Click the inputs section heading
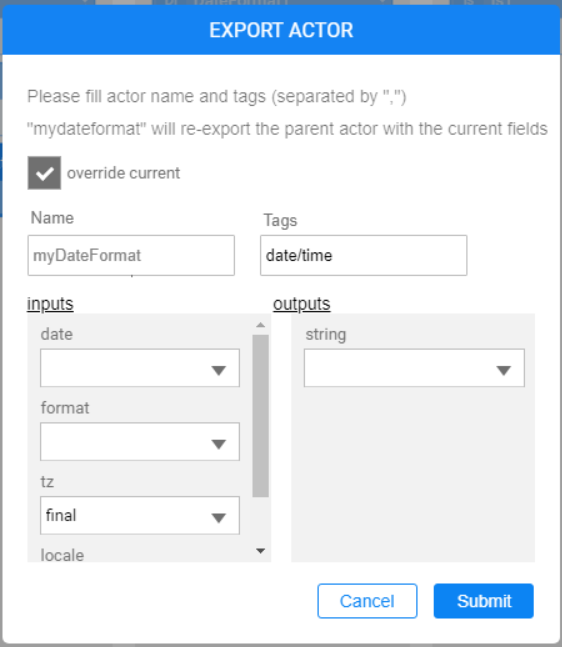The image size is (562, 647). 50,304
